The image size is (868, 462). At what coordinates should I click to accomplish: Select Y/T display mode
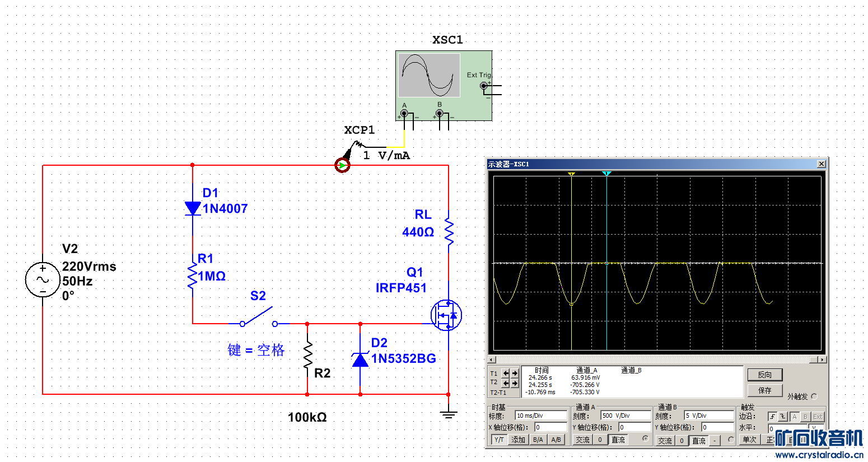coord(499,440)
